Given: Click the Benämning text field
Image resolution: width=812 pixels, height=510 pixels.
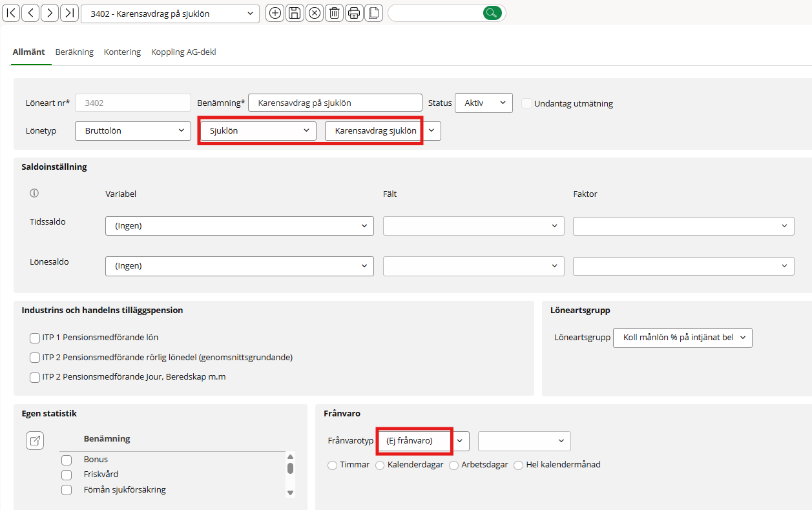Looking at the screenshot, I should (335, 103).
